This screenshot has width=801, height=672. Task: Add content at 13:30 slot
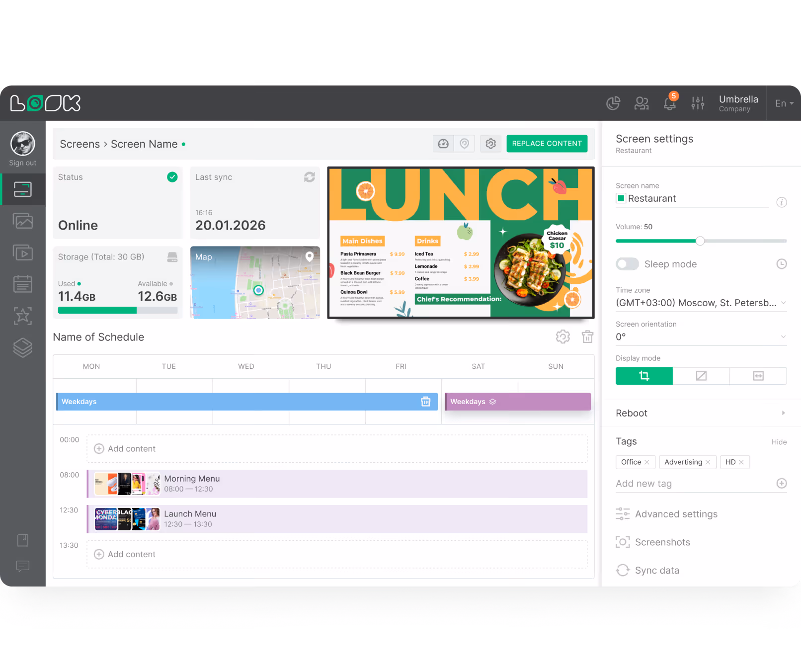337,554
